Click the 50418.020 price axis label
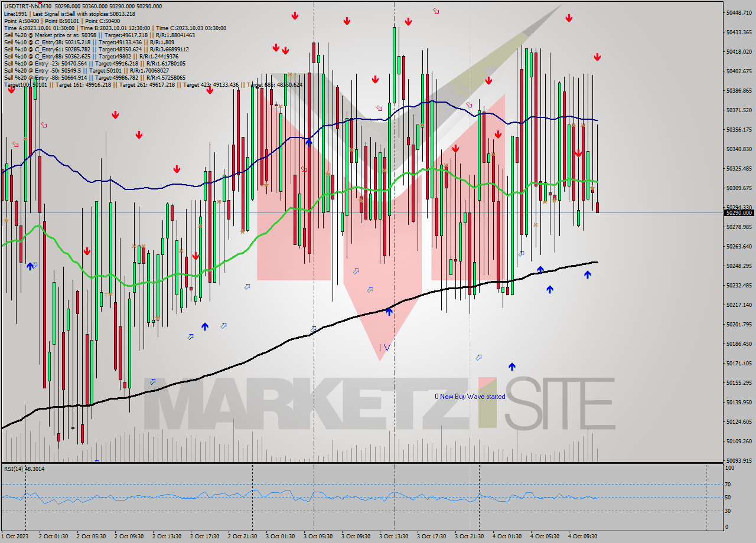This screenshot has height=543, width=756. [739, 51]
